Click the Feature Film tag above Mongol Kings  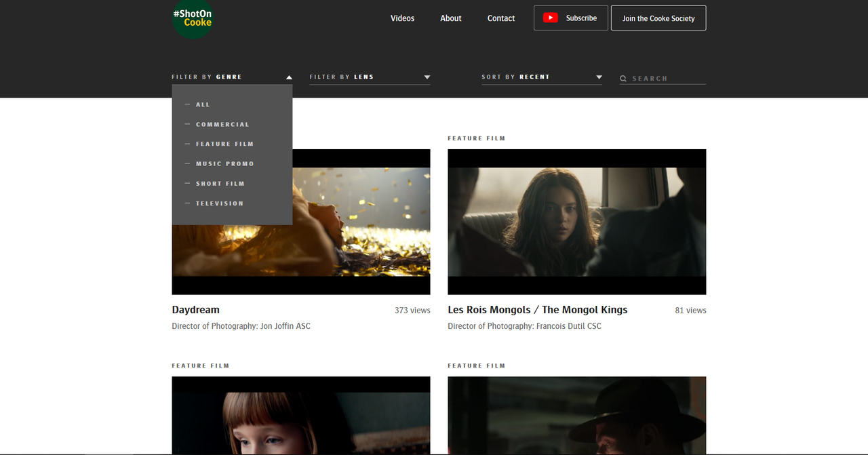[x=477, y=138]
